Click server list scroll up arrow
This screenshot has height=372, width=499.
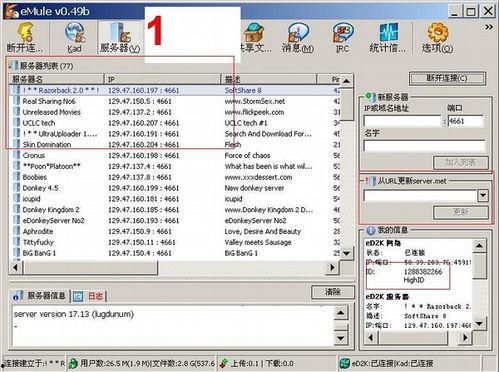(347, 81)
